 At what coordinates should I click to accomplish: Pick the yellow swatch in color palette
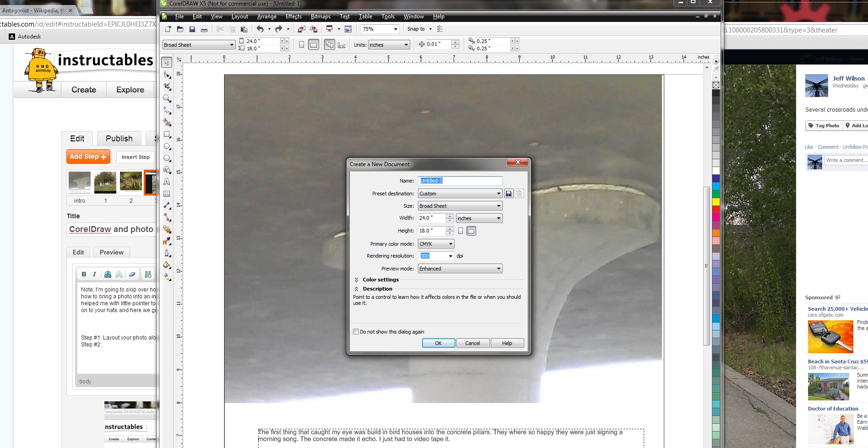click(716, 202)
